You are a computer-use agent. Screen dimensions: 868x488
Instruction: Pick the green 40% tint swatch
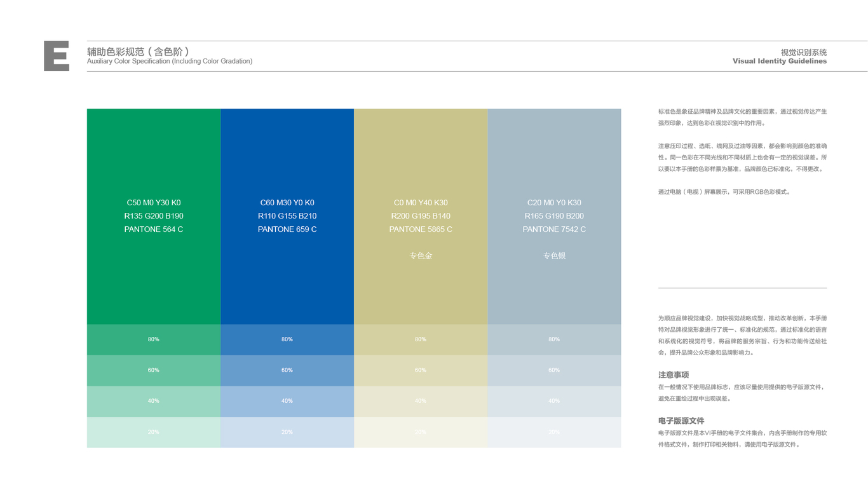point(154,401)
